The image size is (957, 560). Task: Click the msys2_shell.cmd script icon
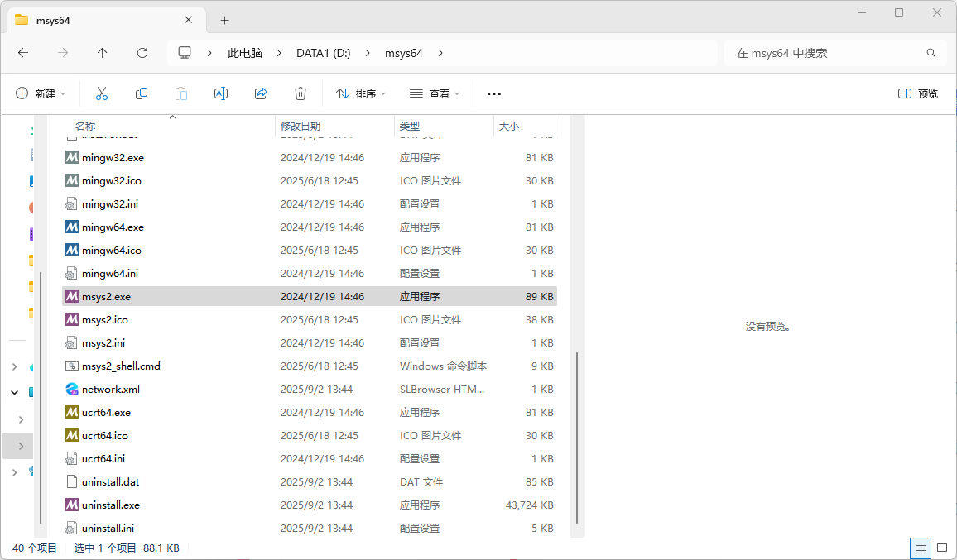tap(72, 366)
